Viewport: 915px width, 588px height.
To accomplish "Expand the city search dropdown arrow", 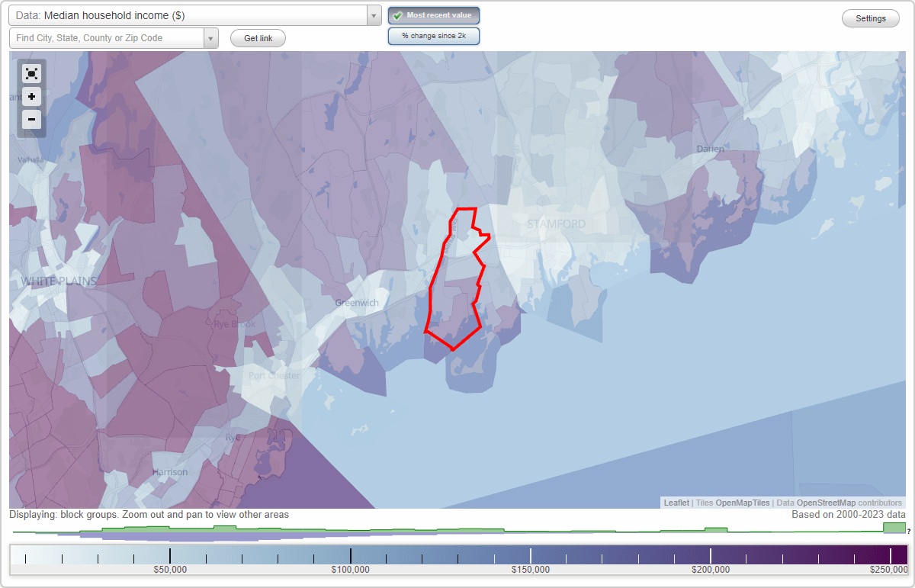I will (211, 37).
